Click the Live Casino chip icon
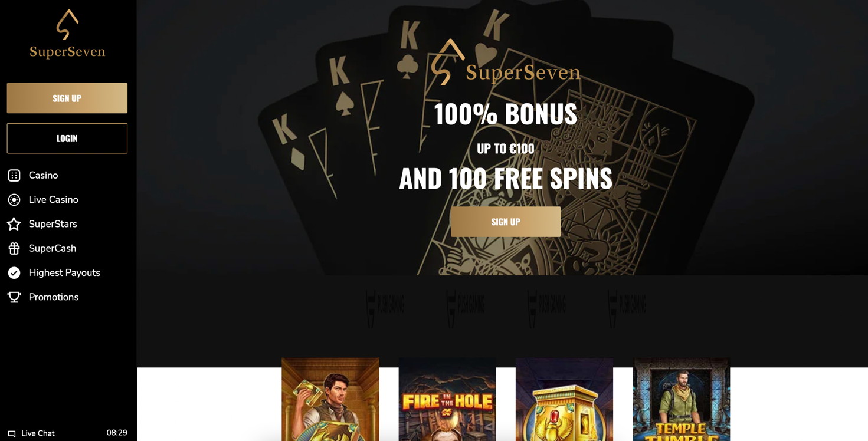This screenshot has height=441, width=868. coord(14,200)
